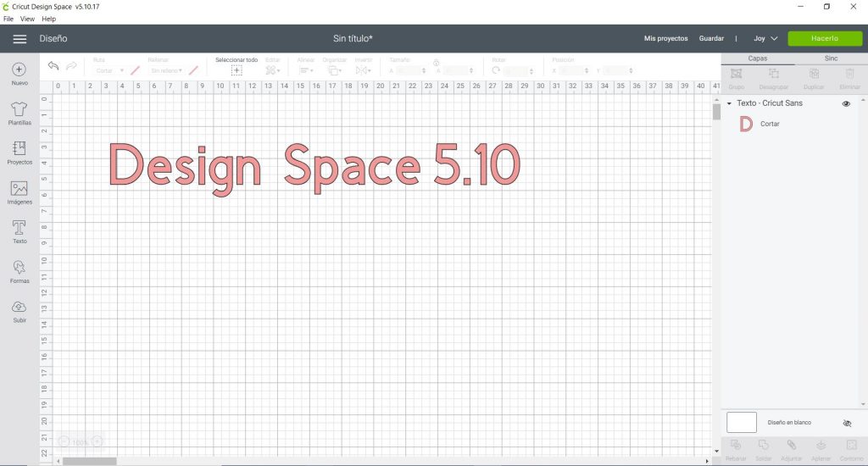Viewport: 868px width, 466px height.
Task: Toggle Diseño en blanco visibility eye
Action: pos(847,423)
